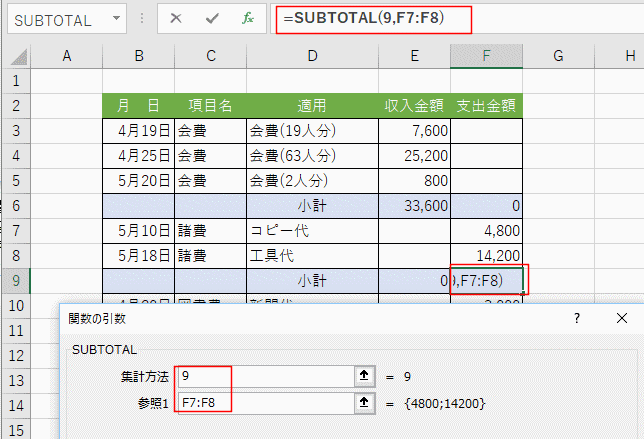Select row 6 header
Screen dimensions: 644x439
[x=15, y=206]
